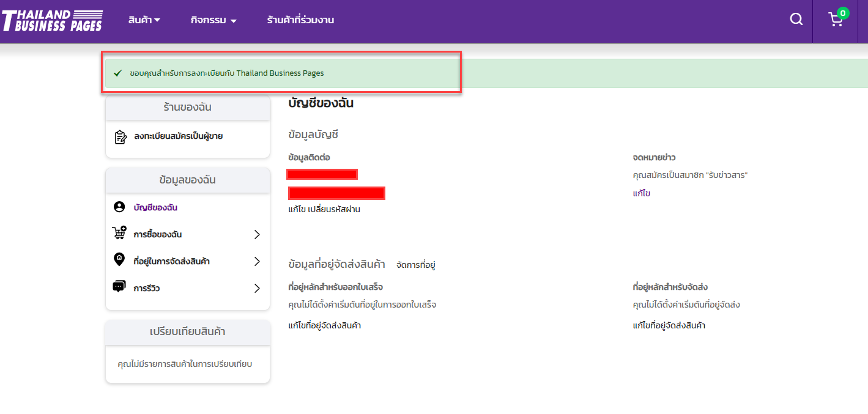
Task: Click the person icon beside บัญชีของฉัน
Action: [119, 207]
